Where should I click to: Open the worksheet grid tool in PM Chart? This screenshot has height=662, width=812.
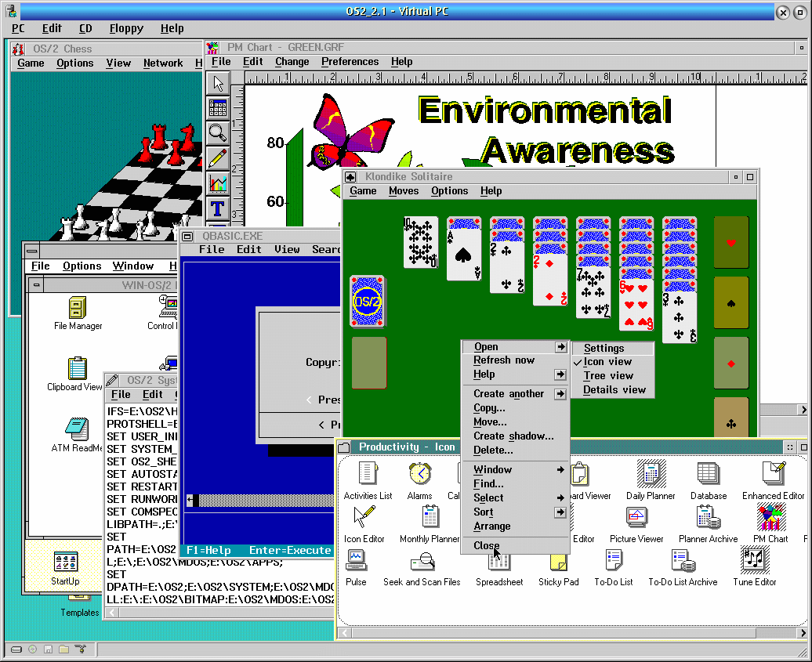(218, 108)
